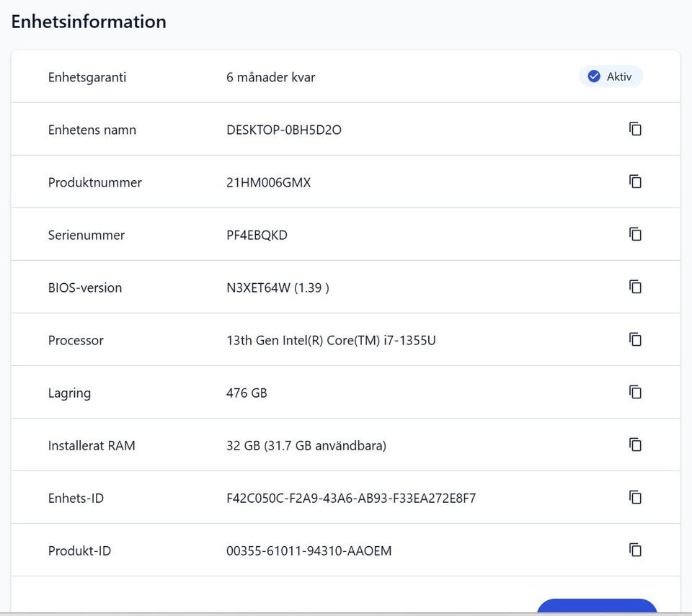This screenshot has height=616, width=692.
Task: Copy the Processor information
Action: click(635, 339)
